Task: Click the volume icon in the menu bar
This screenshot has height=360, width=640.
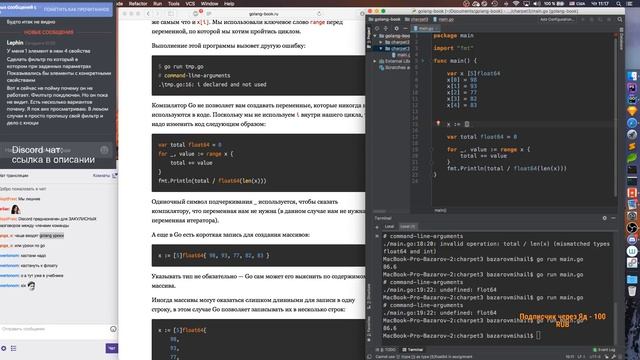Action: point(538,3)
